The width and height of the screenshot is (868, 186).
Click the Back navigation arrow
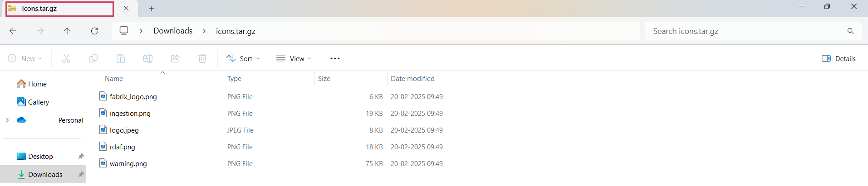tap(13, 31)
